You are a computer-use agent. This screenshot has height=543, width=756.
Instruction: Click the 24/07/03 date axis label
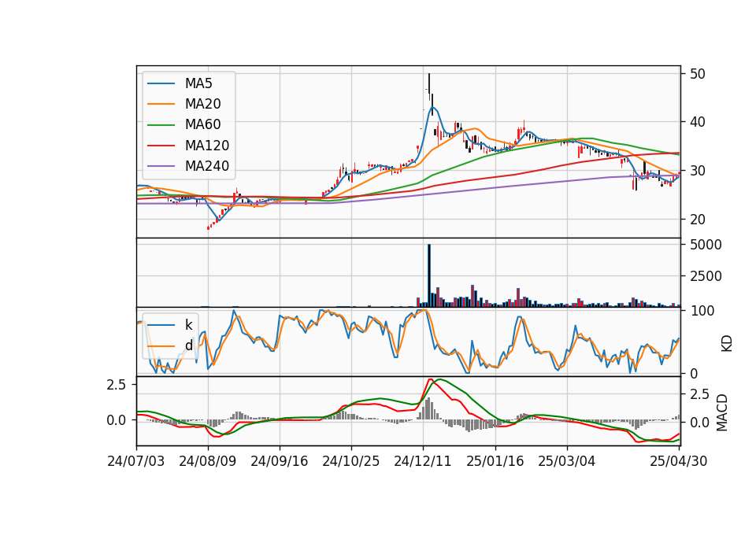pyautogui.click(x=136, y=462)
